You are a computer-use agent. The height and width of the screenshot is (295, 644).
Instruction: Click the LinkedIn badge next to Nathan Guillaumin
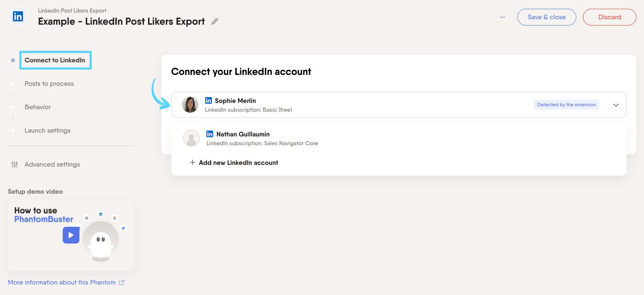pos(210,134)
